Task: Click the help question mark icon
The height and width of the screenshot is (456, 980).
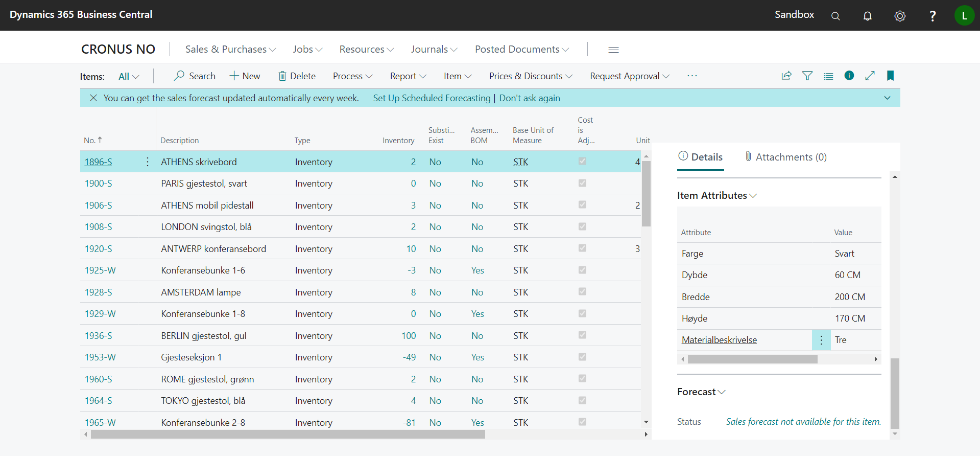Action: [933, 16]
